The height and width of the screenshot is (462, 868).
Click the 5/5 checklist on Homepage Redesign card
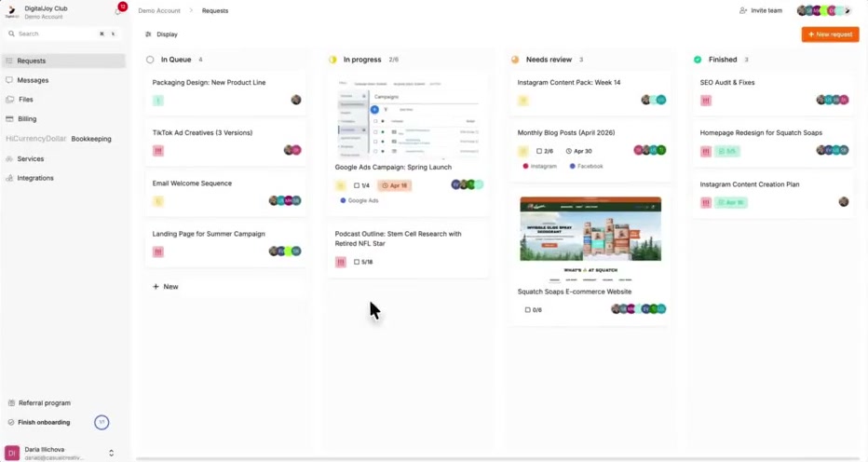click(x=726, y=151)
